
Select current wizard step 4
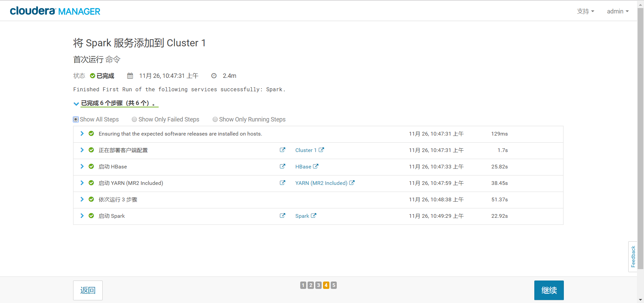click(x=326, y=285)
